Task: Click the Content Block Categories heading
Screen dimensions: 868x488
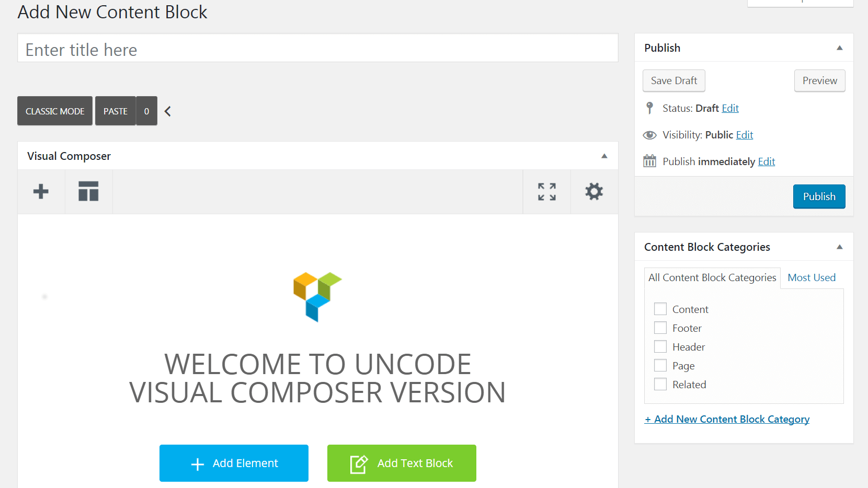Action: (707, 247)
